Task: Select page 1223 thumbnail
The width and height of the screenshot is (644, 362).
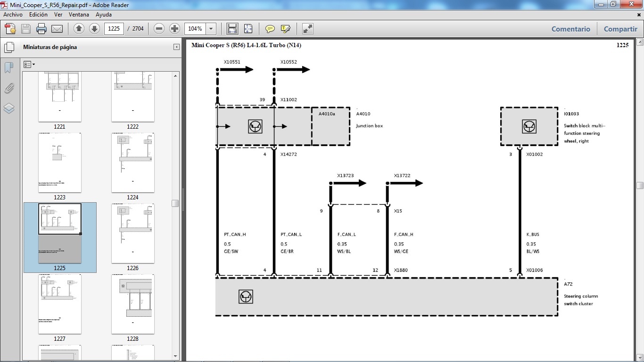Action: click(59, 163)
